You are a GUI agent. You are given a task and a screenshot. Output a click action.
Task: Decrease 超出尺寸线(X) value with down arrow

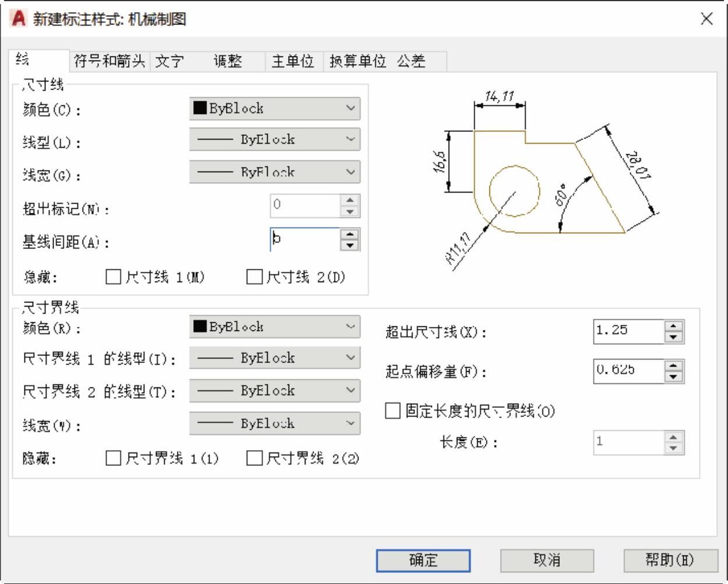tap(674, 337)
